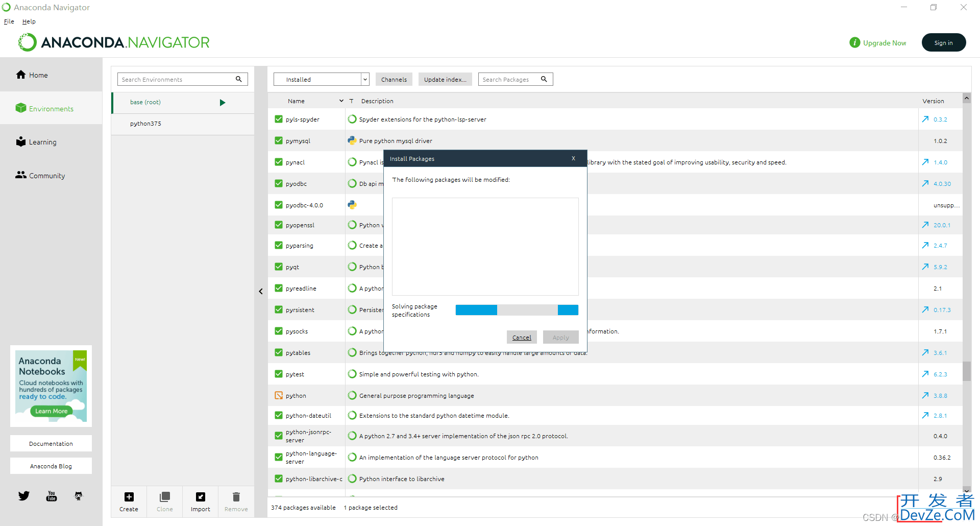
Task: Click the Upgrade Now info icon
Action: pyautogui.click(x=855, y=43)
